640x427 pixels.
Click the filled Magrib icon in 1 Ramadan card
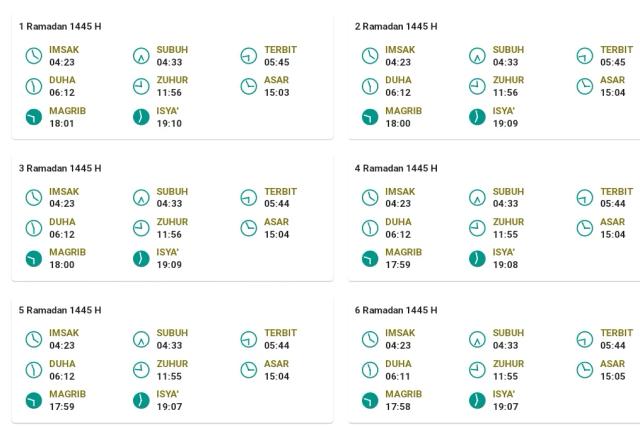click(34, 117)
